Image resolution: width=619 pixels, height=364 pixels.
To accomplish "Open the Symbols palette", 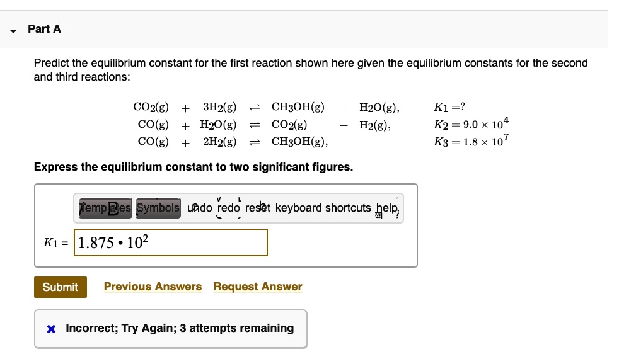I will click(158, 207).
